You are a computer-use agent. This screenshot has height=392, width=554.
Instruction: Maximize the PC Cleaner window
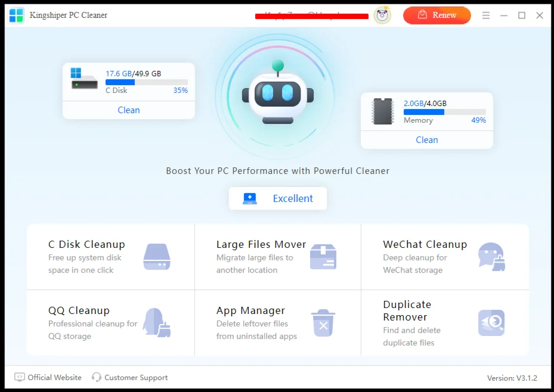point(522,15)
